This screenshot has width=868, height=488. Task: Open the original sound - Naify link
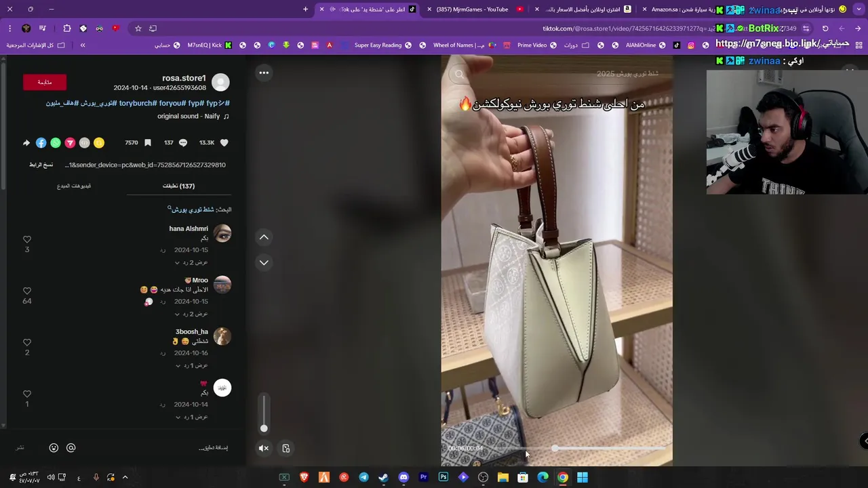(193, 116)
